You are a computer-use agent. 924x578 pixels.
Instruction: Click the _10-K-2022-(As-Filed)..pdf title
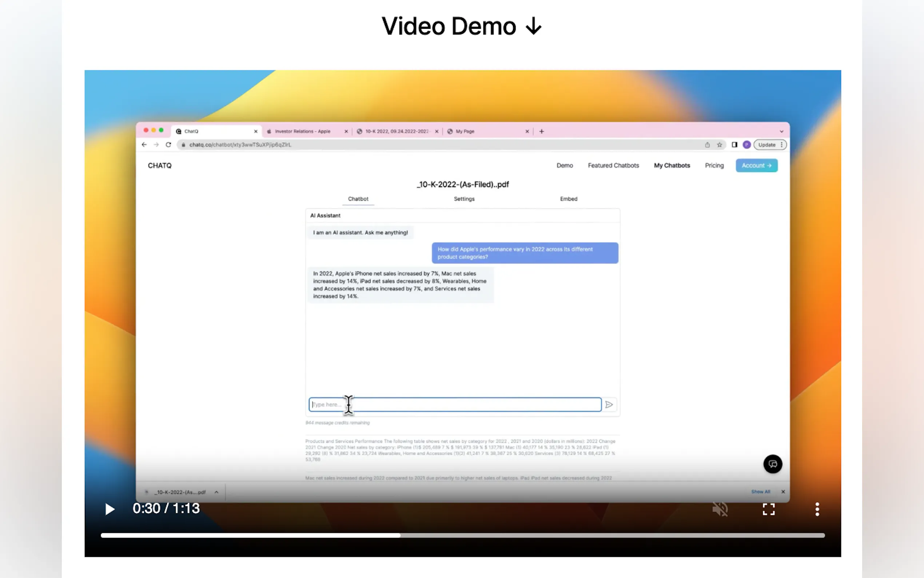click(463, 184)
